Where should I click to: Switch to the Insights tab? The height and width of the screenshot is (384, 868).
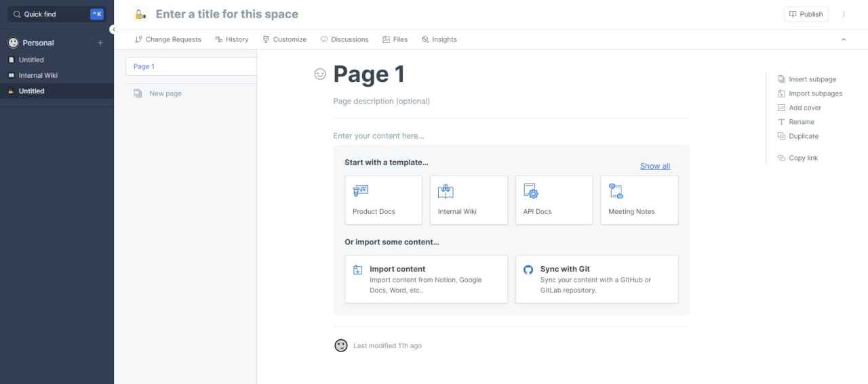pos(439,39)
